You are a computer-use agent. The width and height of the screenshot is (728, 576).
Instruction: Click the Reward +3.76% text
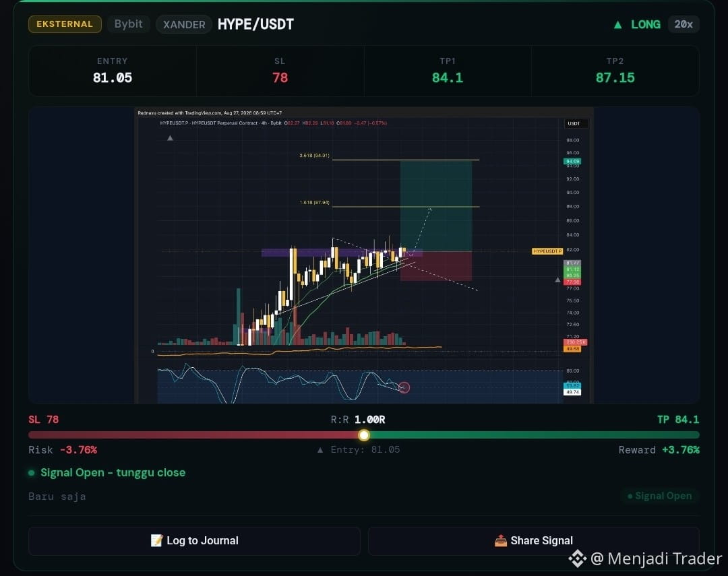[659, 450]
